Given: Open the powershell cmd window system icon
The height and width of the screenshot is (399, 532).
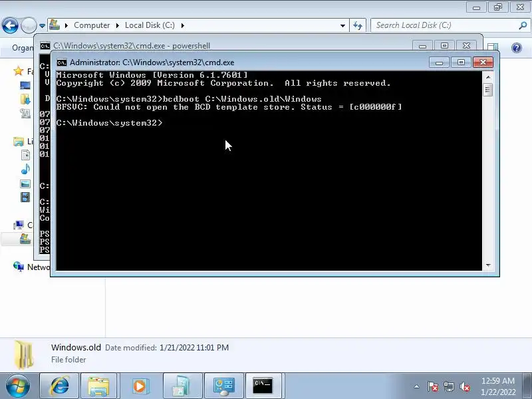Looking at the screenshot, I should [45, 46].
